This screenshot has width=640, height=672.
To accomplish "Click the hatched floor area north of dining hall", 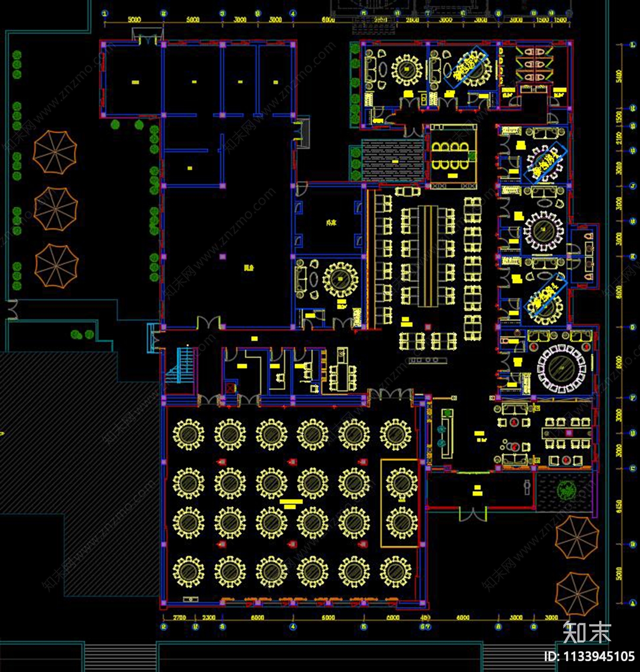I will tap(392, 160).
